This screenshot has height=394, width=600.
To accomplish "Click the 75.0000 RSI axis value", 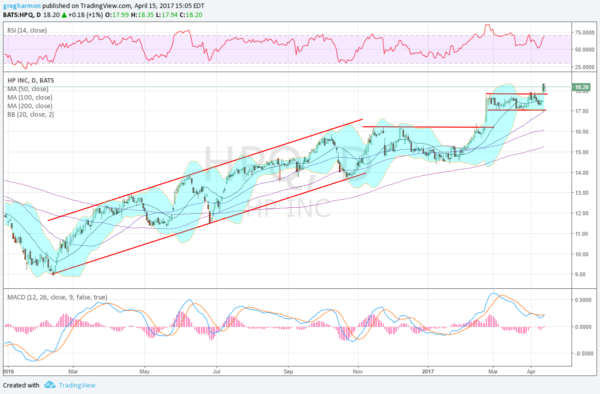I will (585, 33).
